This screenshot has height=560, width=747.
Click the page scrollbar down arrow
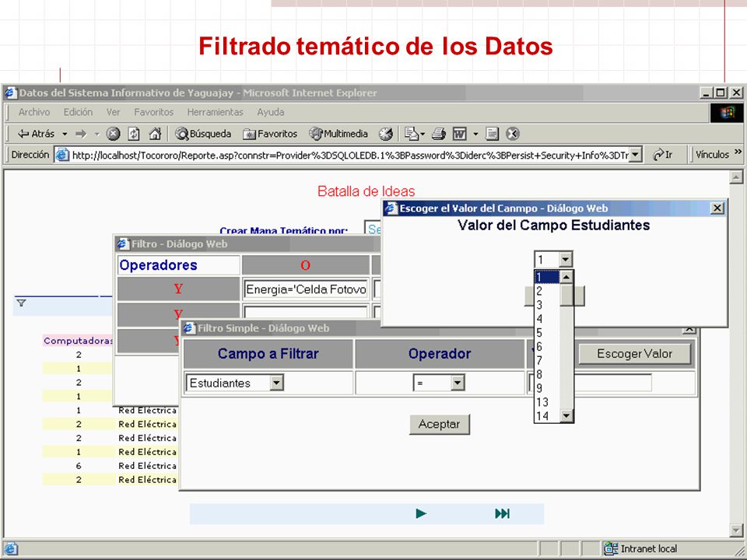736,530
